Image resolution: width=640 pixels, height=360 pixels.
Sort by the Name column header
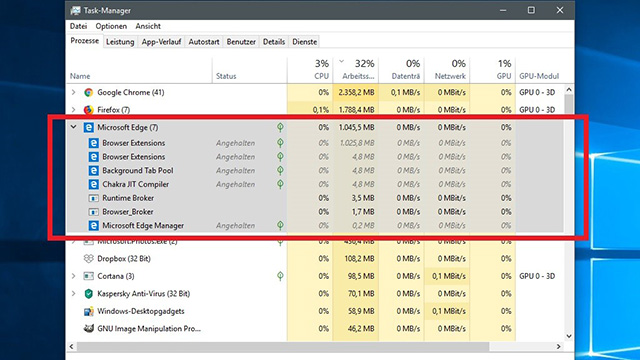139,70
